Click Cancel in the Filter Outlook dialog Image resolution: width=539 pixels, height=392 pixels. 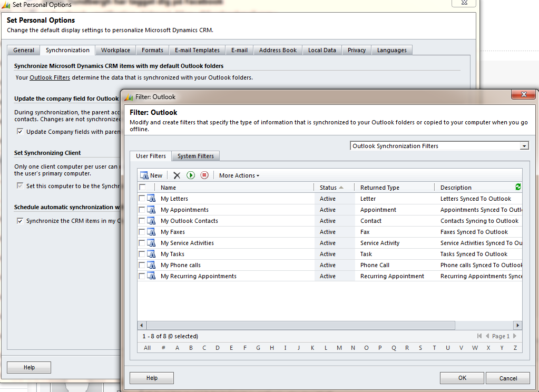pos(508,378)
